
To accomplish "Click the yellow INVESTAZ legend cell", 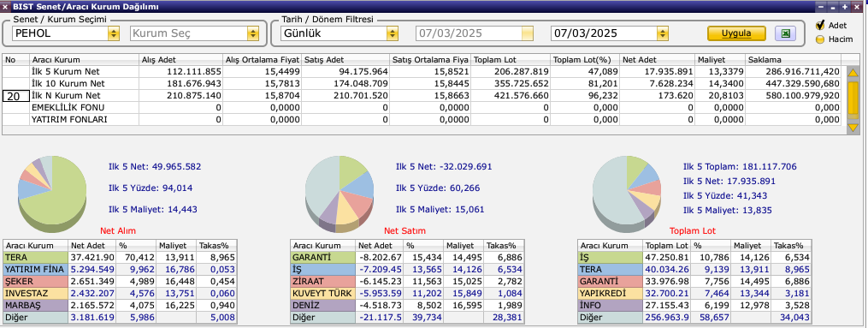I will point(36,294).
